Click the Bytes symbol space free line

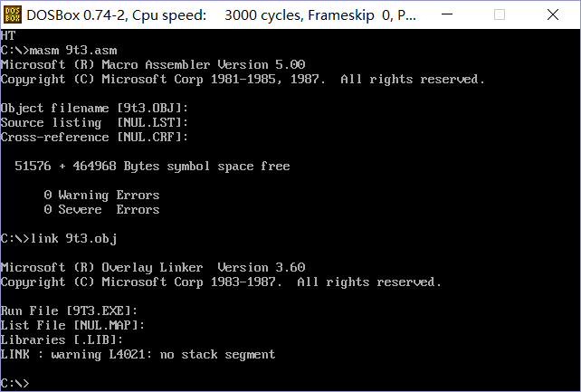pos(152,167)
